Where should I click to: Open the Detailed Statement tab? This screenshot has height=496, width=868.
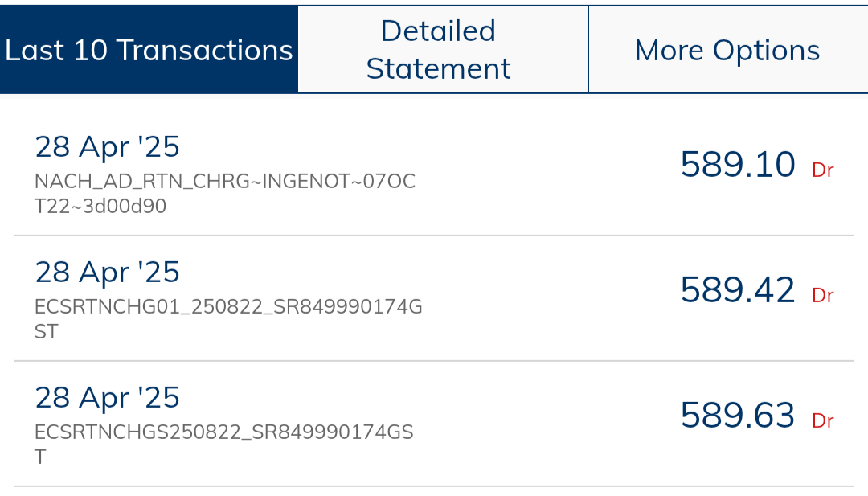pos(439,50)
